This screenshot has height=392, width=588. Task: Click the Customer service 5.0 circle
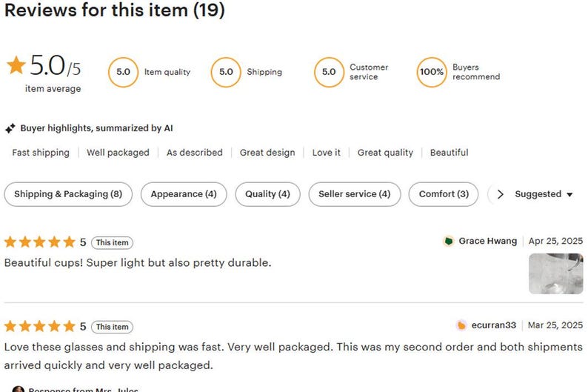click(329, 72)
